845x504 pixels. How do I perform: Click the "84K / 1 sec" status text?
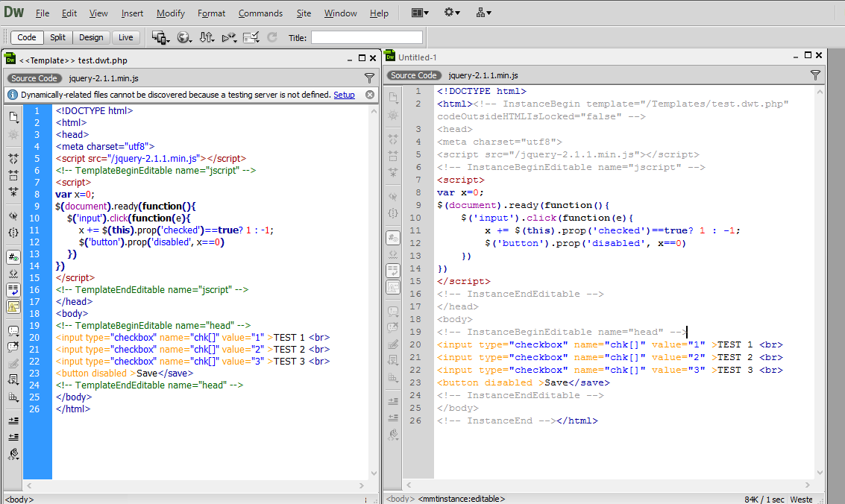point(764,500)
